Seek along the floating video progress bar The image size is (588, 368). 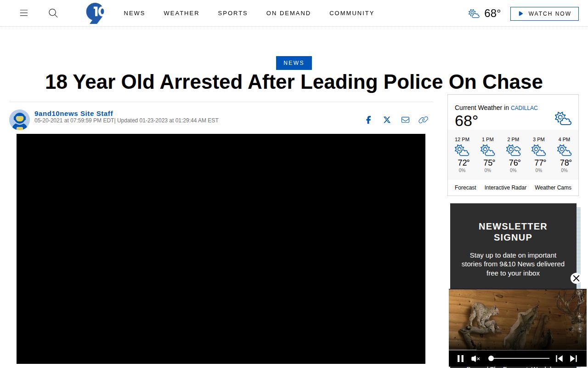tap(519, 358)
